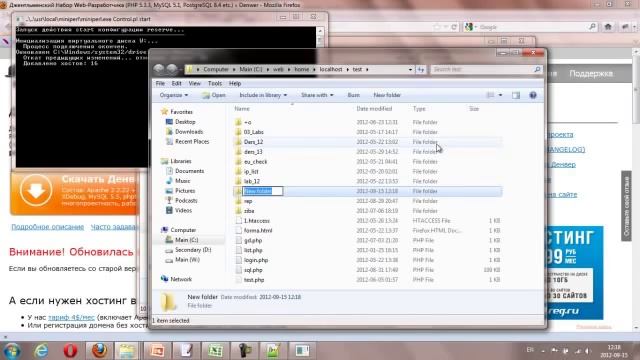This screenshot has width=640, height=360.
Task: Expand breadcrumb arrow after test
Action: pyautogui.click(x=367, y=69)
